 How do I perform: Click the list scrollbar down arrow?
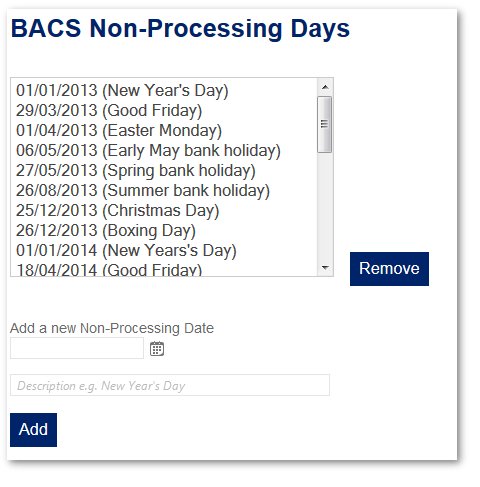(x=325, y=268)
